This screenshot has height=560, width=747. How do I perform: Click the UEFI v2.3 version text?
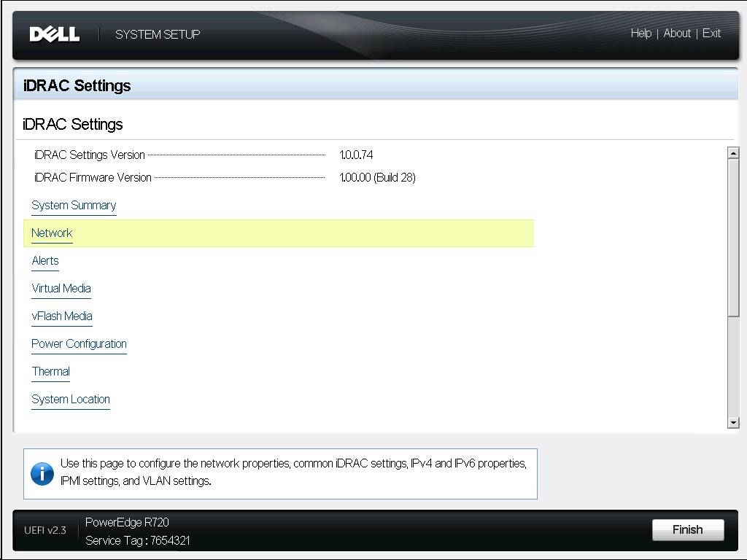coord(45,530)
